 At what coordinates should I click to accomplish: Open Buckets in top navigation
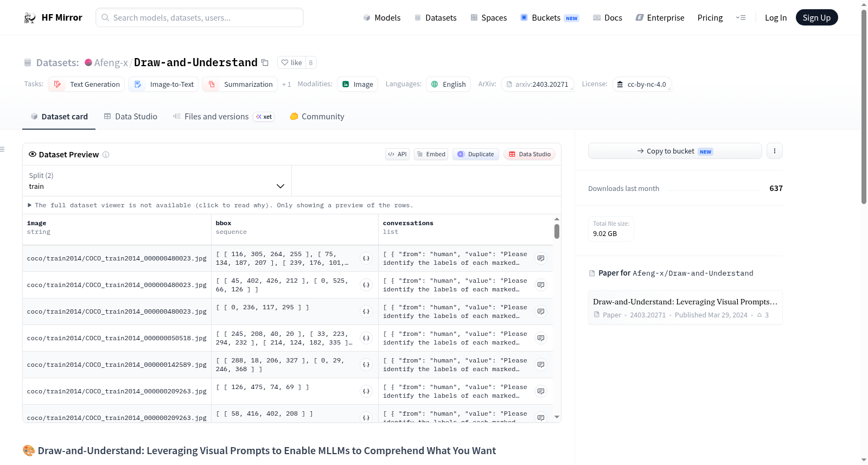(x=550, y=17)
